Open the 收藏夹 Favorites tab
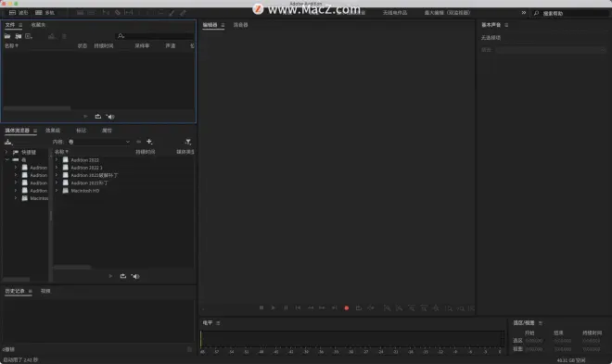Screen dimensions: 612x364 pyautogui.click(x=38, y=25)
